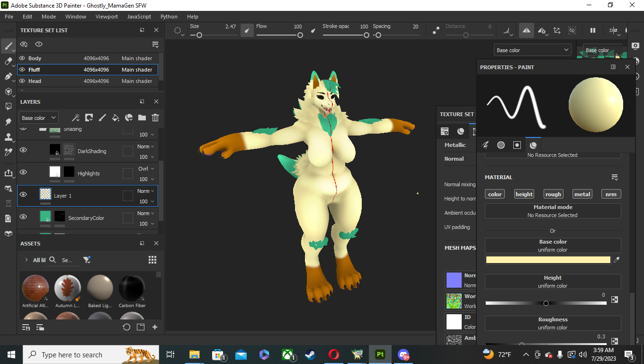Delete the selected layer with trash icon
This screenshot has width=644, height=364.
(x=155, y=118)
